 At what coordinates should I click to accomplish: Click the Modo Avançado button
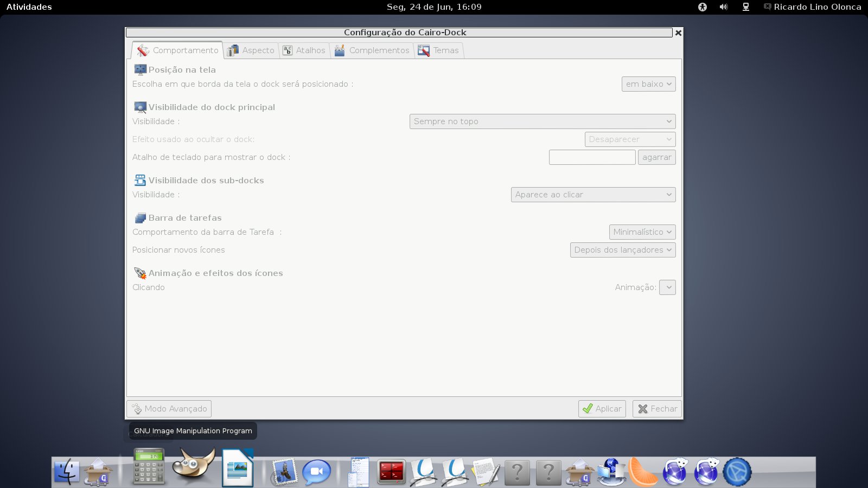[x=169, y=409]
